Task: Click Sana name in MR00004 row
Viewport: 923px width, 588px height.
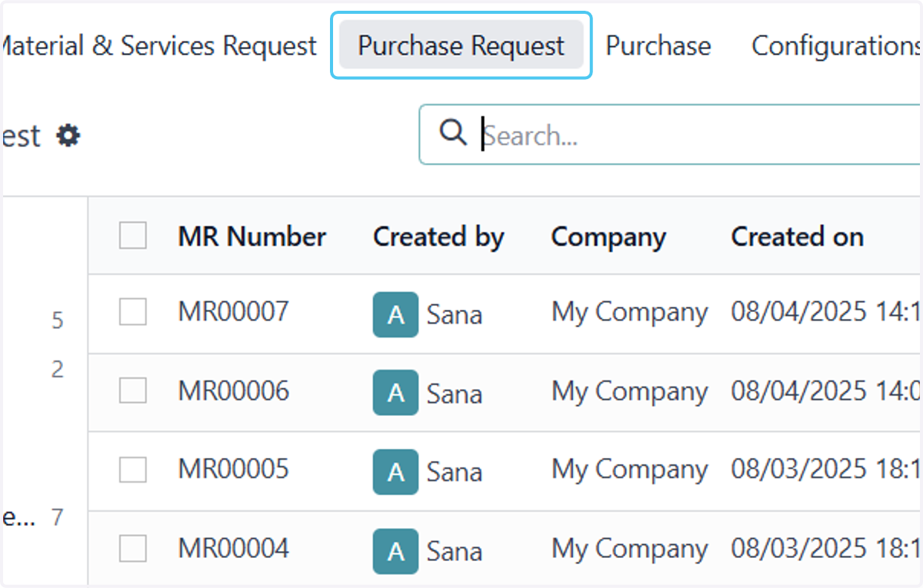Action: click(x=455, y=551)
